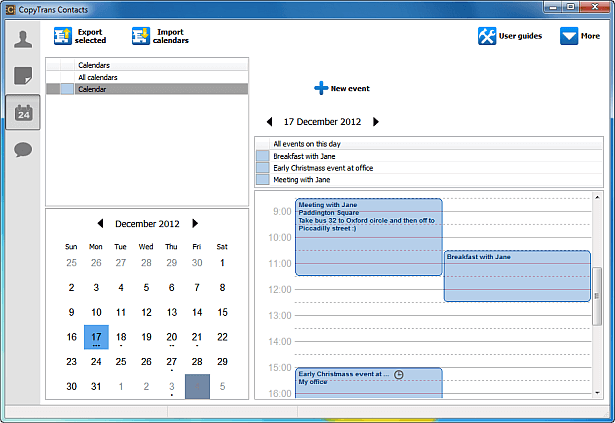This screenshot has height=423, width=615.
Task: Open Breakfast with Jane event block in schedule
Action: (517, 276)
